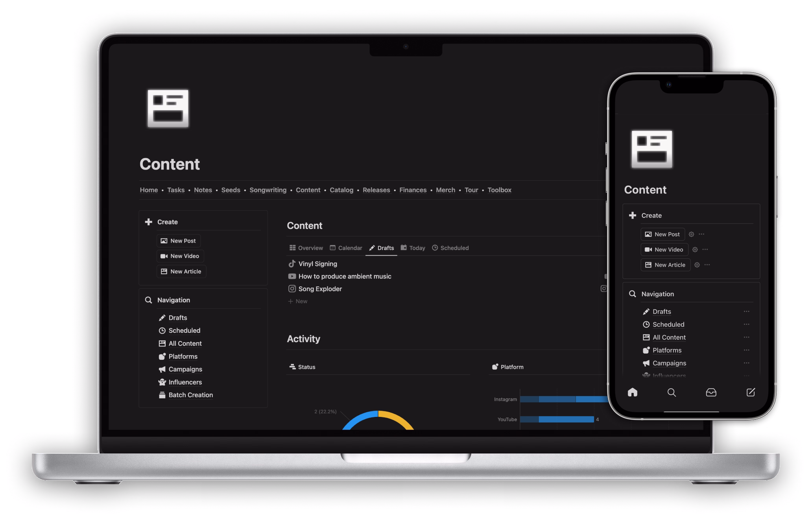Image resolution: width=812 pixels, height=516 pixels.
Task: Open the Songwriting link in top navigation
Action: 268,190
